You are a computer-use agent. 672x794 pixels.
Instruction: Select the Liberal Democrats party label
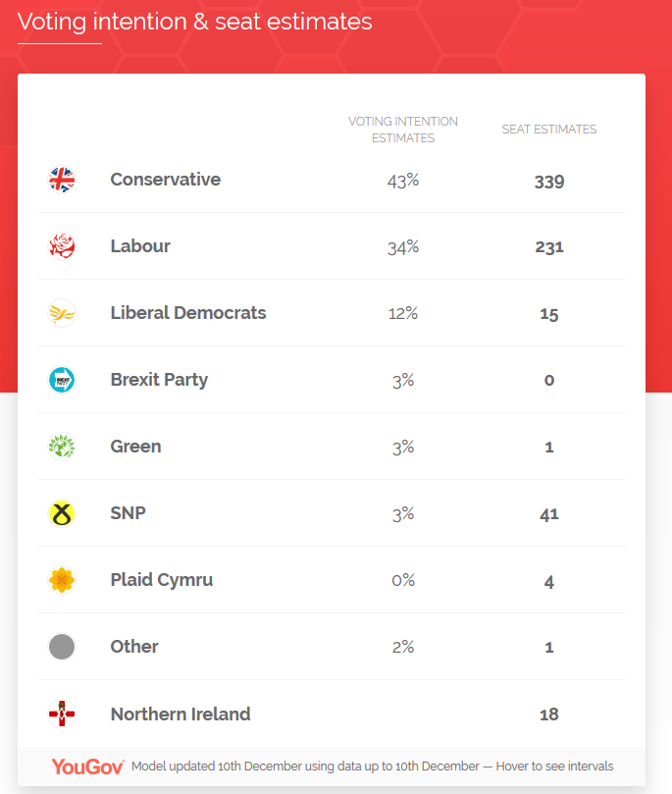click(187, 313)
